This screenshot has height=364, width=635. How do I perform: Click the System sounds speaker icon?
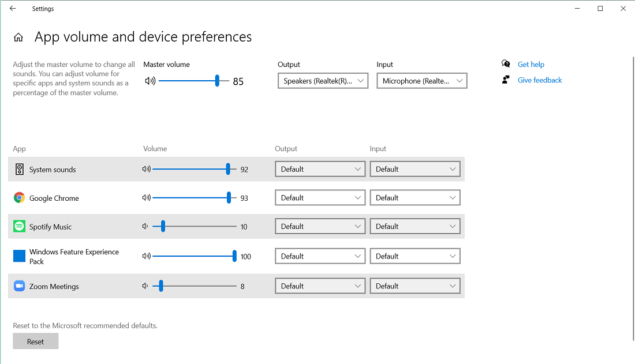[19, 169]
